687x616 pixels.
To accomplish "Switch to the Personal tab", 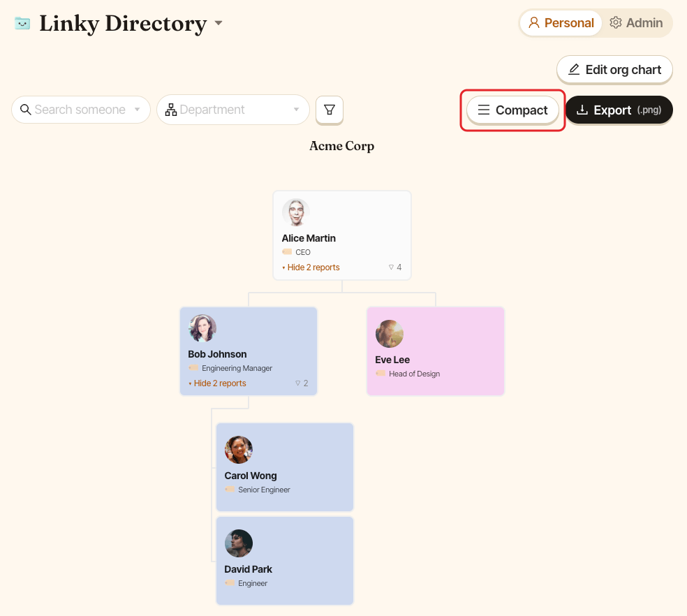I will (x=561, y=23).
